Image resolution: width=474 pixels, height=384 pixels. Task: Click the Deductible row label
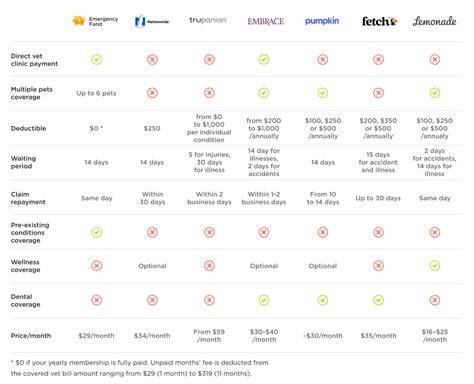tap(28, 128)
